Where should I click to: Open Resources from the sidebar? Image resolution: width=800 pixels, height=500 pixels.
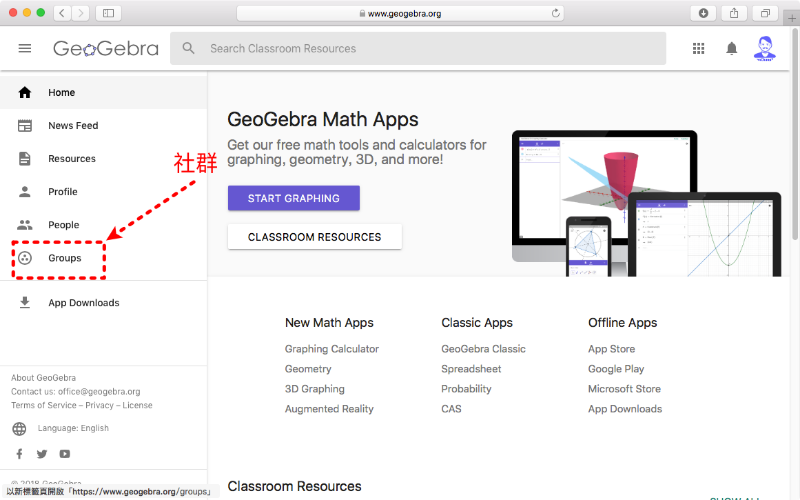104,159
